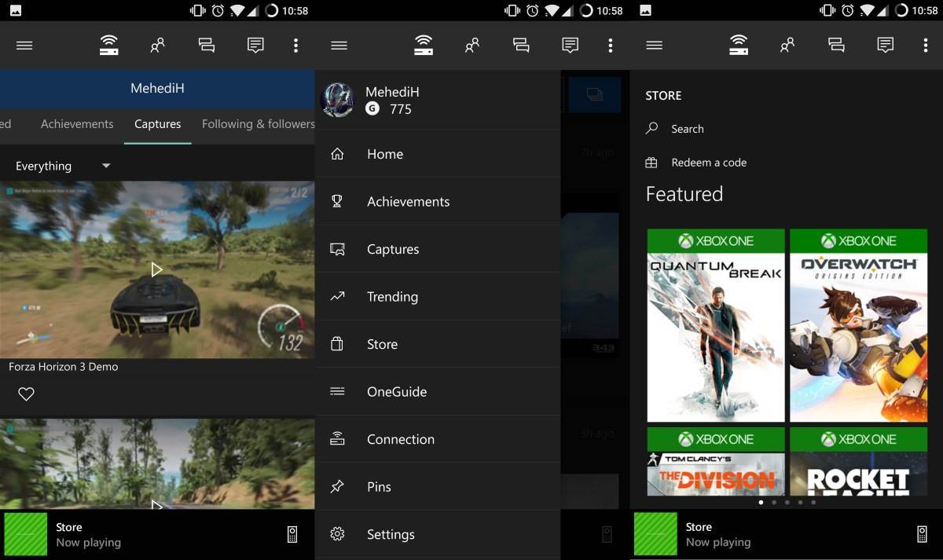
Task: Open the Connection icon in the top toolbar
Action: coord(109,45)
